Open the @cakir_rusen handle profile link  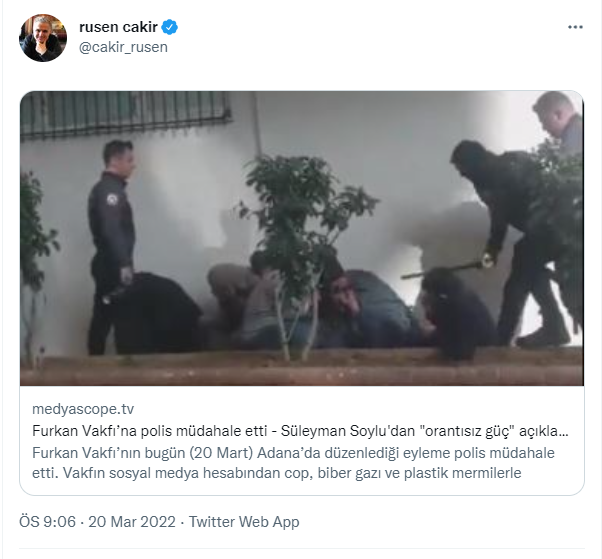(123, 47)
